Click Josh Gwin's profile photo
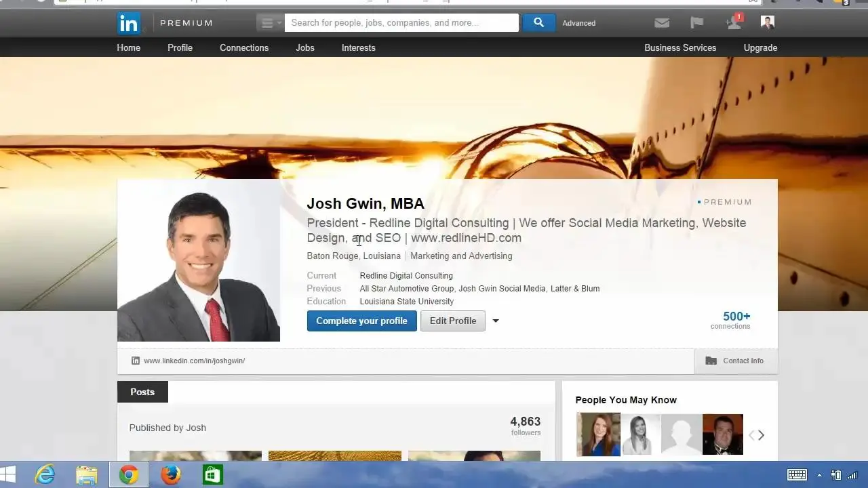 click(x=199, y=260)
